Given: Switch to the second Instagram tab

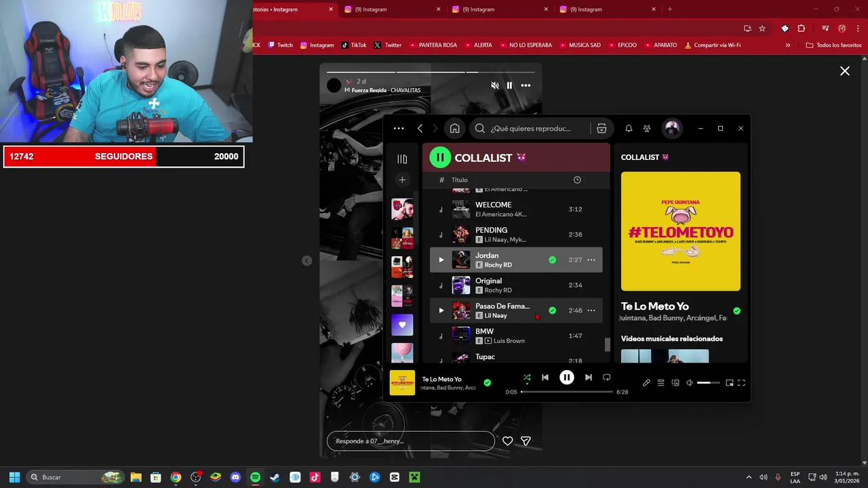Looking at the screenshot, I should click(392, 9).
